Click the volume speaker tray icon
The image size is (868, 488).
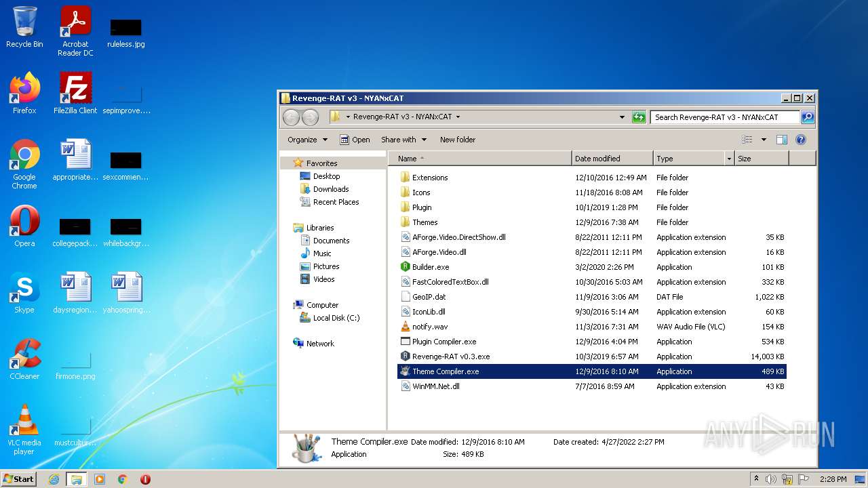coord(771,479)
